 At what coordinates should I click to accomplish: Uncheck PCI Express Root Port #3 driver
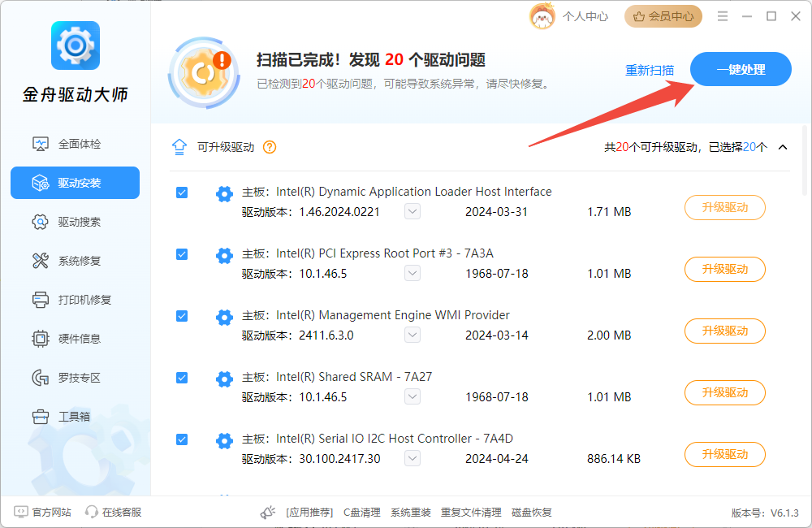[182, 254]
